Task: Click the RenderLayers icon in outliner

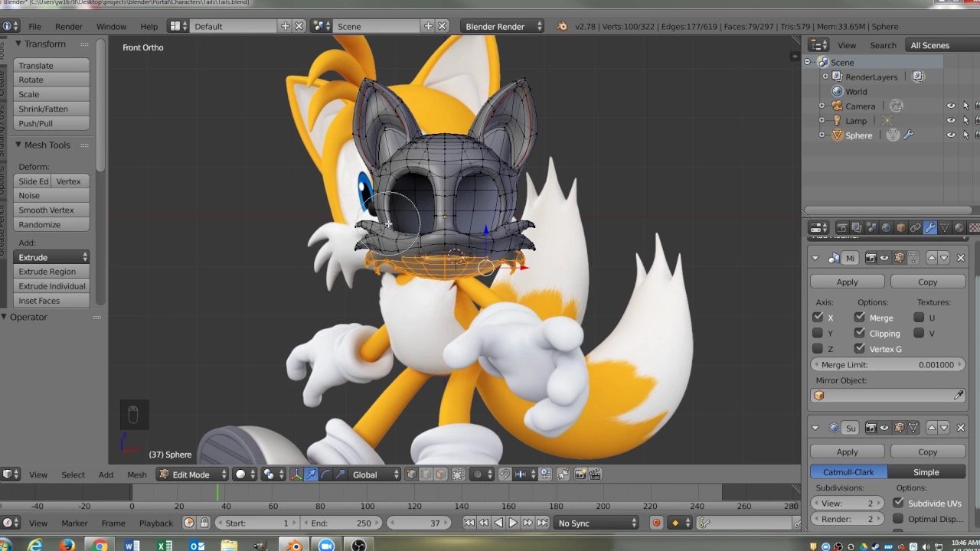Action: pos(838,77)
